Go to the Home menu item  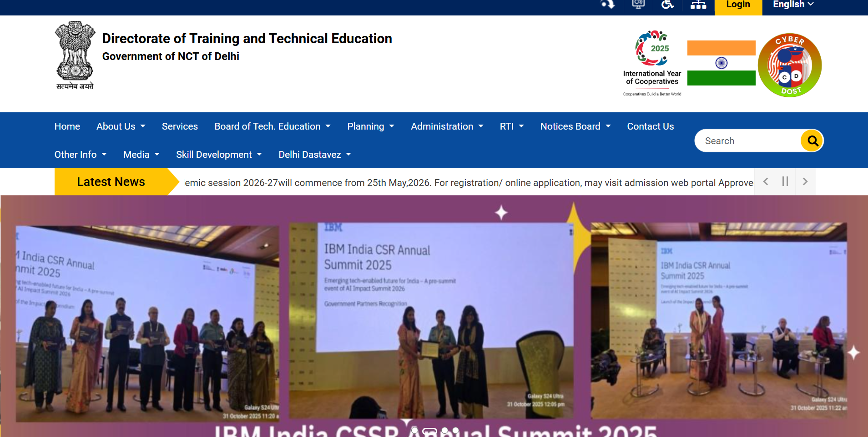[67, 126]
